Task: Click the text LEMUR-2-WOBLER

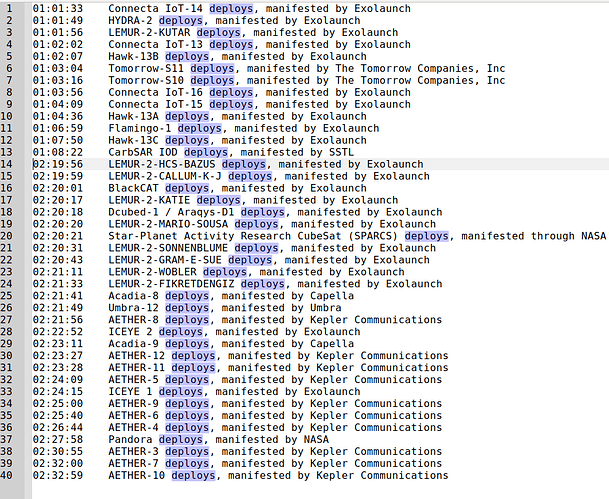Action: click(x=152, y=272)
